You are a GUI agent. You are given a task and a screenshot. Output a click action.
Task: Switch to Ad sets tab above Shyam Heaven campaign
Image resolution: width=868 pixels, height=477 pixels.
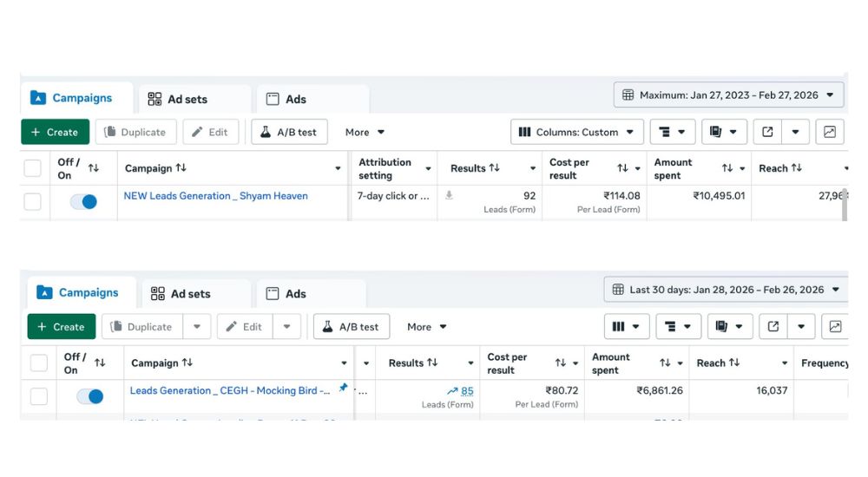point(178,99)
